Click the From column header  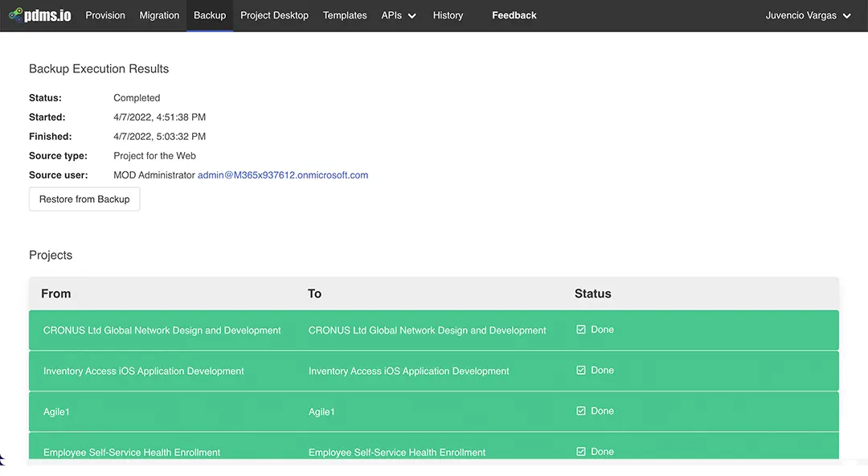pos(55,293)
